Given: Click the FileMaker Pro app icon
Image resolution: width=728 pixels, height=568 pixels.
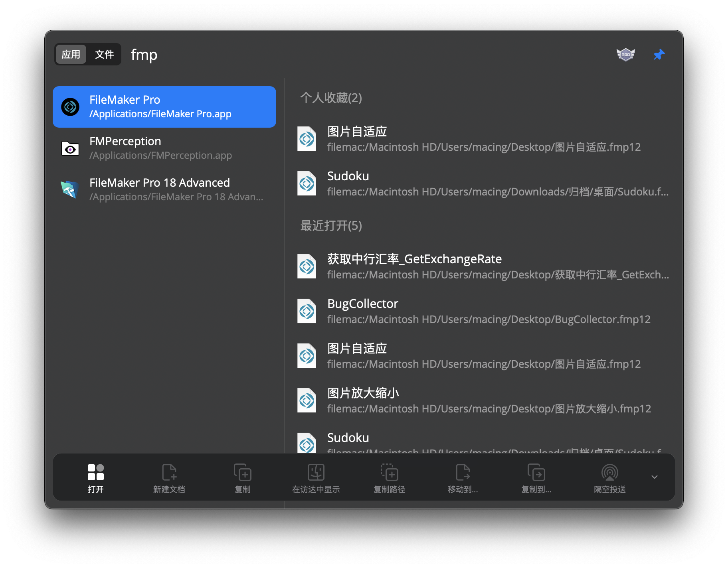Looking at the screenshot, I should [70, 107].
